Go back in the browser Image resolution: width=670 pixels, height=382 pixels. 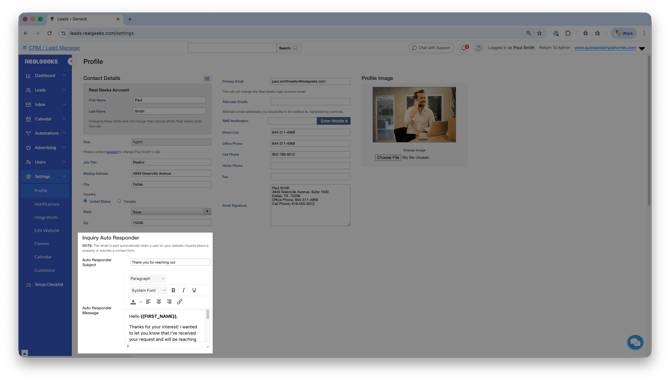click(x=26, y=33)
